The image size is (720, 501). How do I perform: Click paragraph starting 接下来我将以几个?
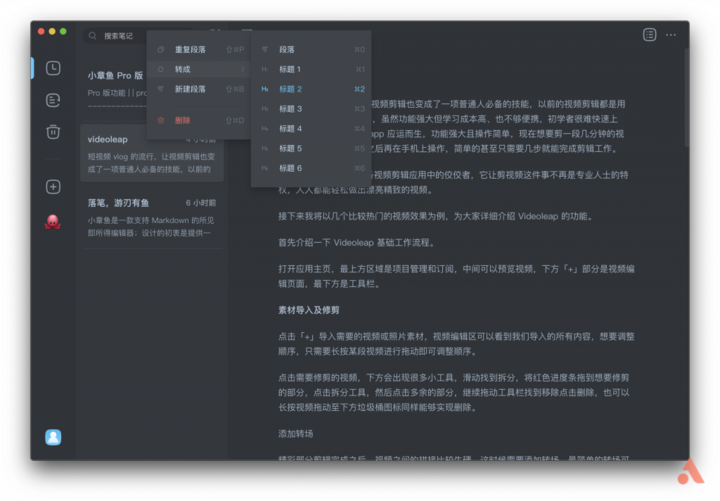[x=435, y=216]
